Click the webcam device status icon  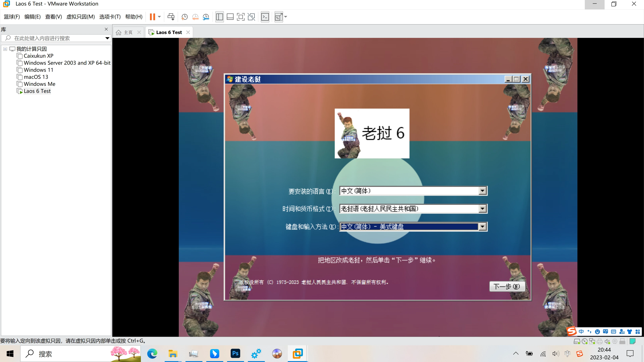(615, 341)
